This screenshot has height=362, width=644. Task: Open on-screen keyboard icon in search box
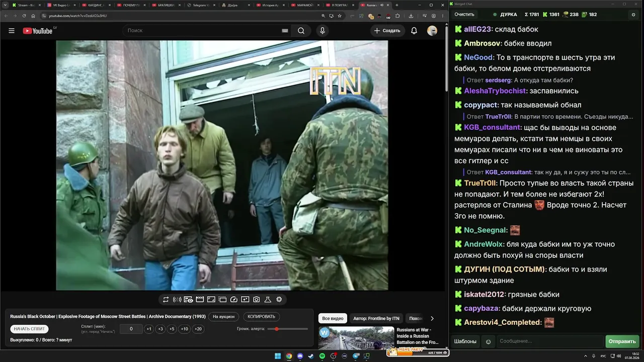click(285, 31)
